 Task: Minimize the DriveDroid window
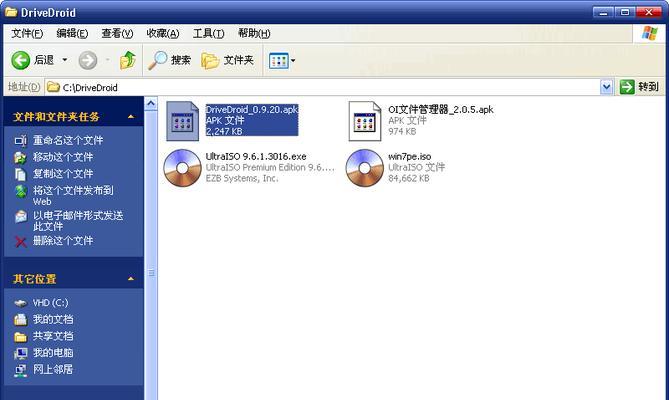click(x=603, y=12)
